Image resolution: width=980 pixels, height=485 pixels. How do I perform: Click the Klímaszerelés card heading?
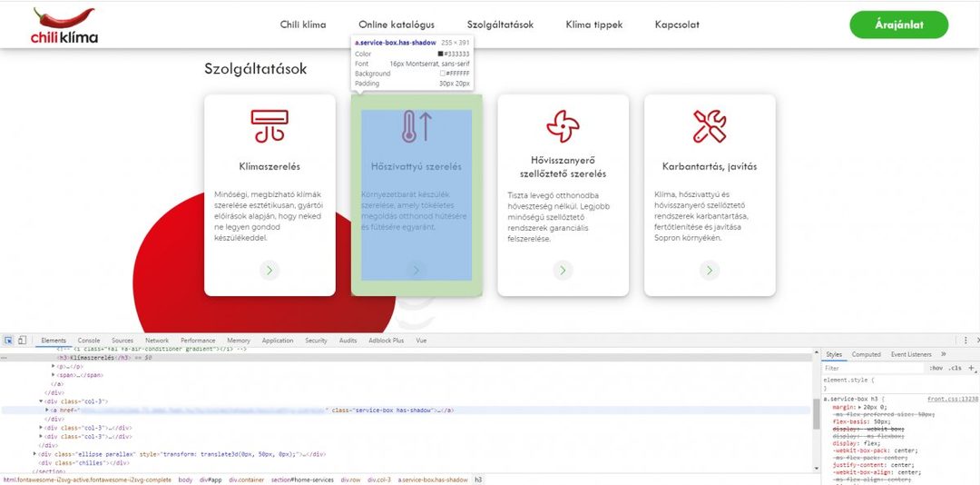[269, 166]
